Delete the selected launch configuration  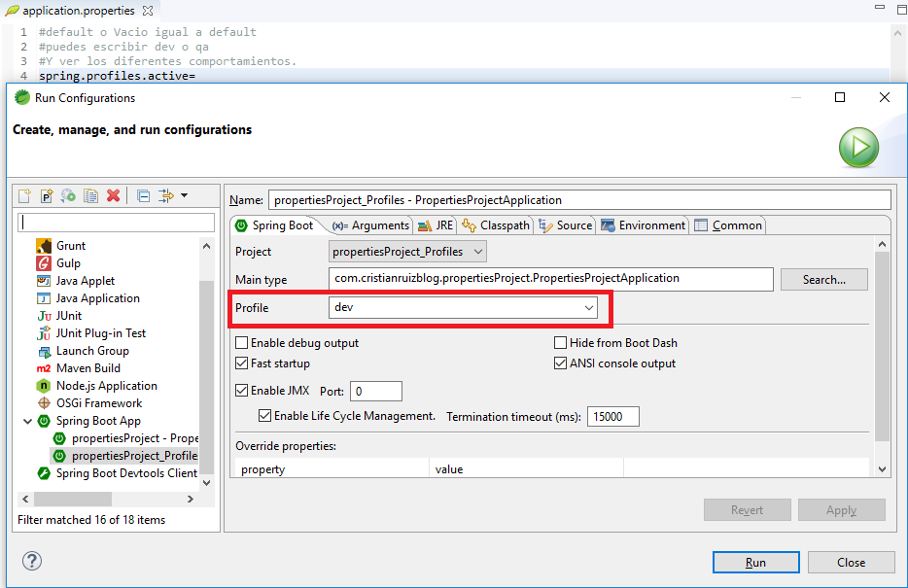pyautogui.click(x=114, y=195)
